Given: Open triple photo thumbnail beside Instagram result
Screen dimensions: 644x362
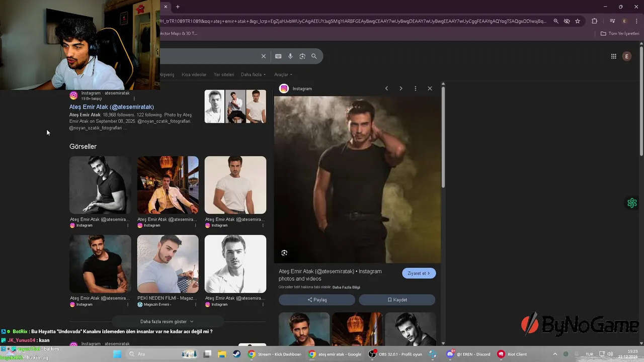Looking at the screenshot, I should (x=235, y=106).
